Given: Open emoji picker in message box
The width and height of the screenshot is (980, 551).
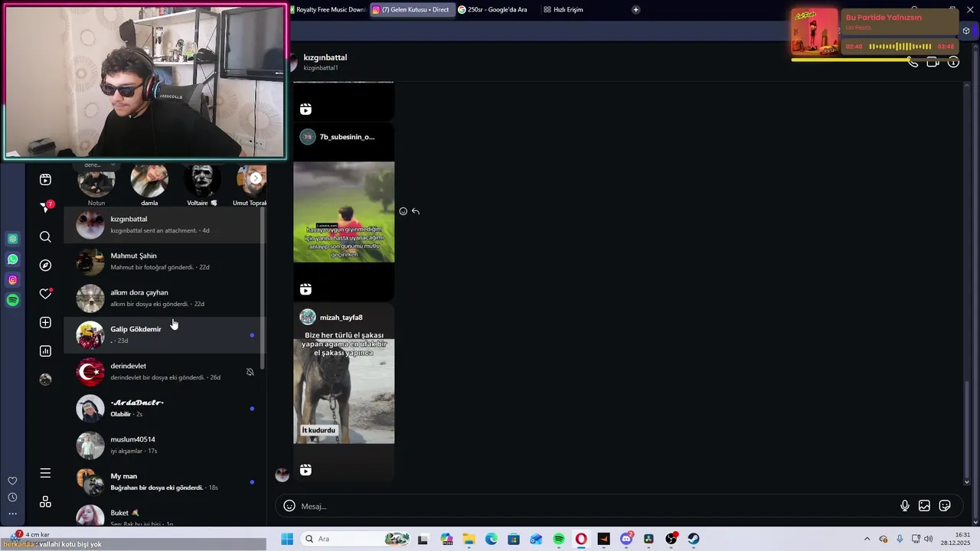Looking at the screenshot, I should click(x=289, y=506).
